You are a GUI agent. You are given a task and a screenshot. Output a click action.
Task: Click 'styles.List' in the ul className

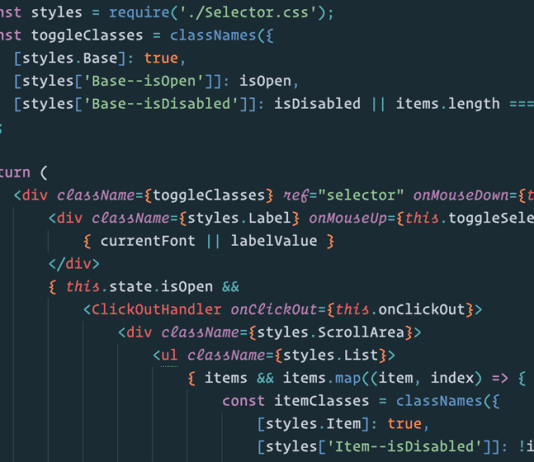(330, 355)
